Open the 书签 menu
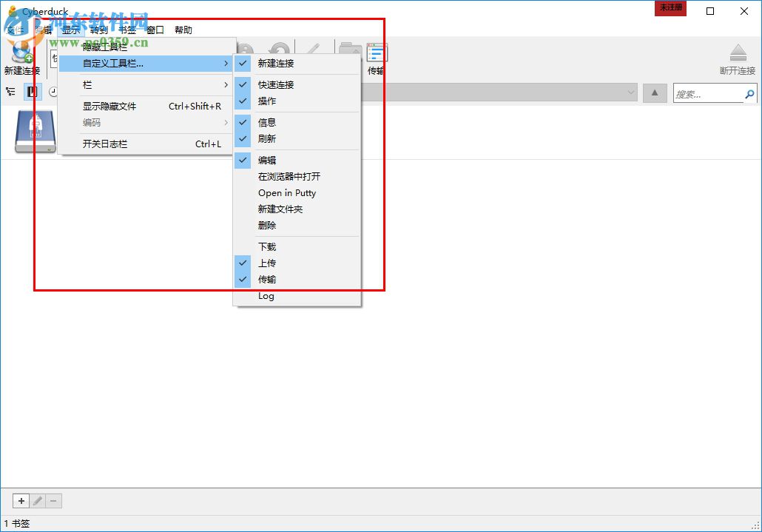This screenshot has width=762, height=532. 127,30
